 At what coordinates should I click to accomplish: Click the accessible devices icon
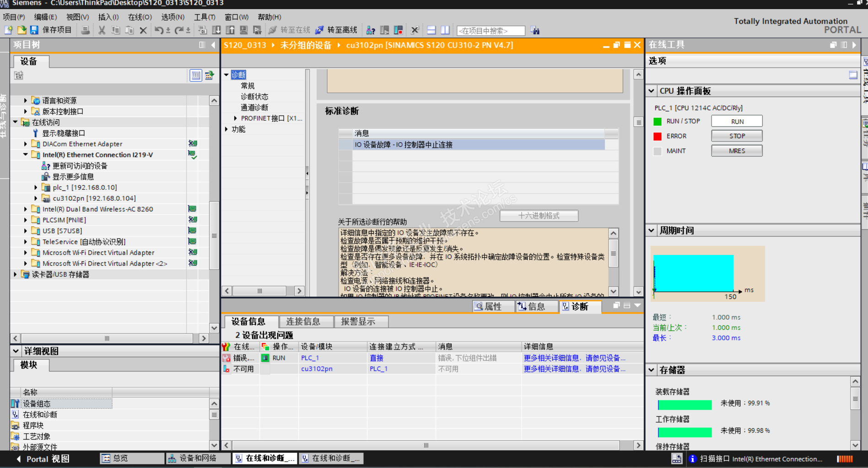[x=371, y=30]
